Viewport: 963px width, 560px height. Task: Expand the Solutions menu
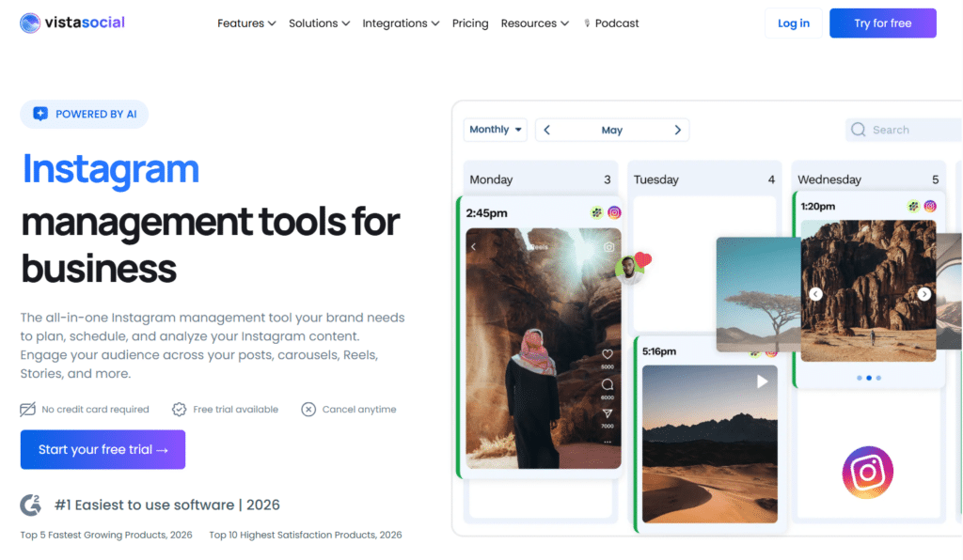pyautogui.click(x=319, y=23)
